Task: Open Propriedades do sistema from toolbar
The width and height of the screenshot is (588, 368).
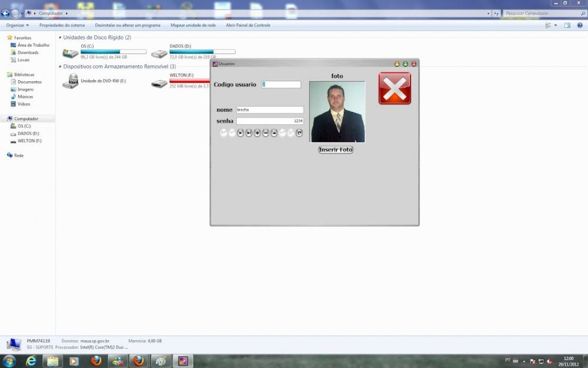Action: (x=62, y=25)
